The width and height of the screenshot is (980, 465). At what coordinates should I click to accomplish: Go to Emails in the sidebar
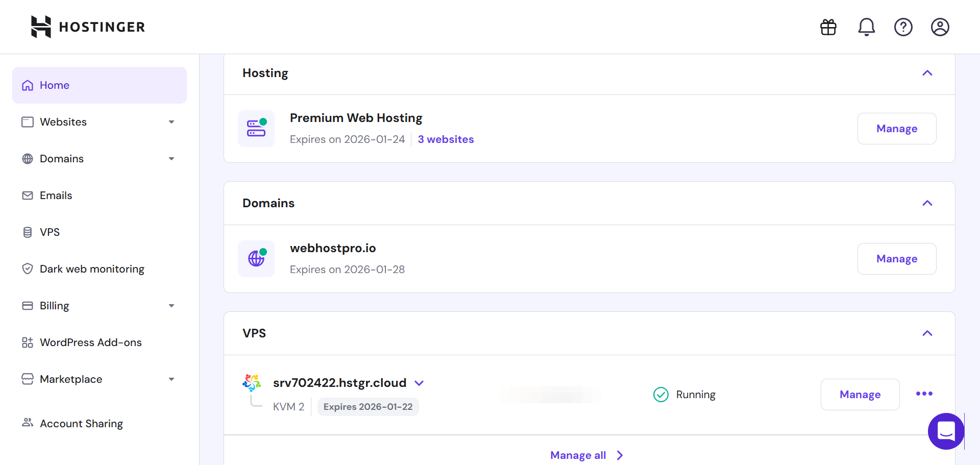pos(56,195)
